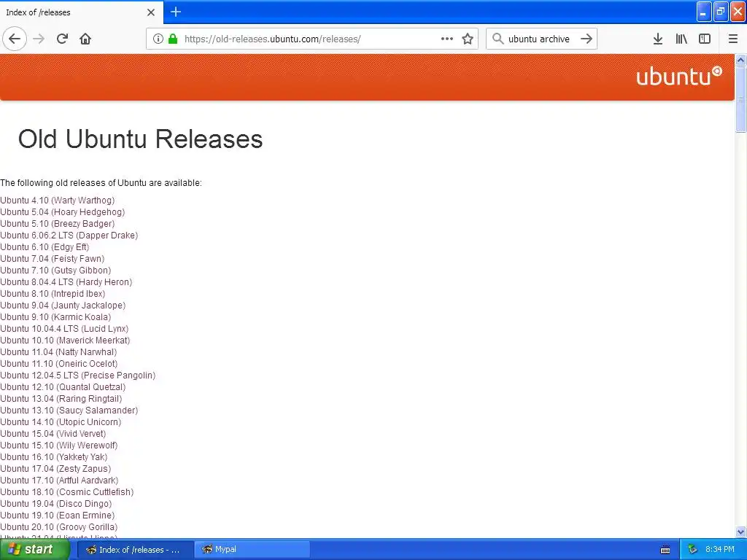Open Ubuntu 20.10 (Groovy Gorilla) link
This screenshot has height=560, width=747.
[58, 527]
